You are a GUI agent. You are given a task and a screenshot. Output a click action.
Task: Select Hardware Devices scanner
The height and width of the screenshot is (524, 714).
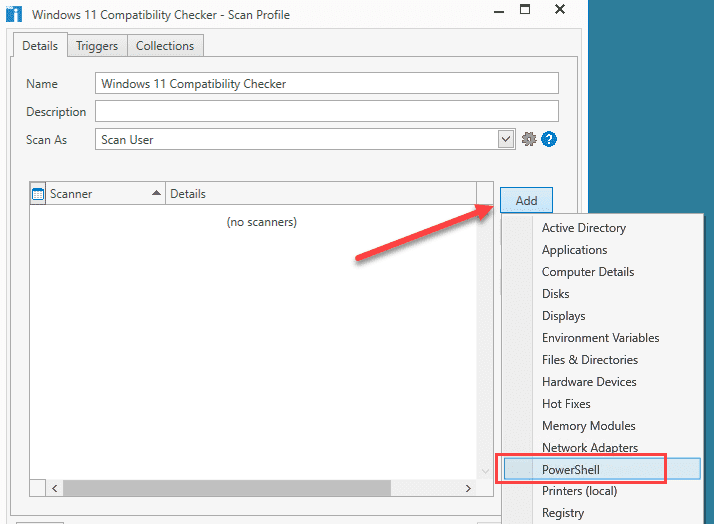602,382
